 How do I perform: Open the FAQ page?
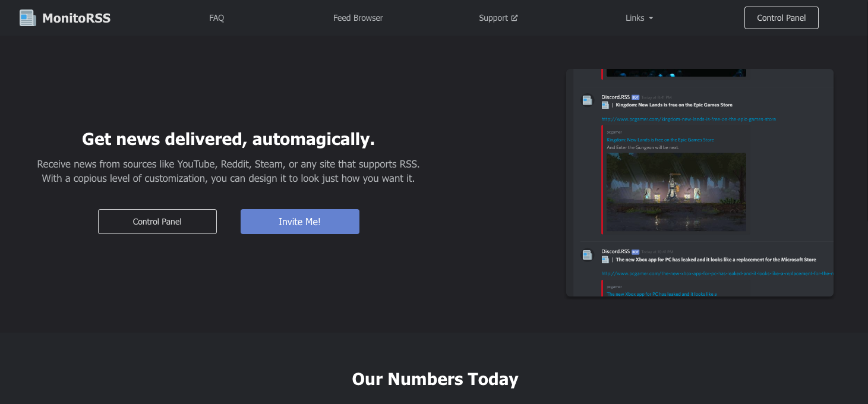point(217,18)
